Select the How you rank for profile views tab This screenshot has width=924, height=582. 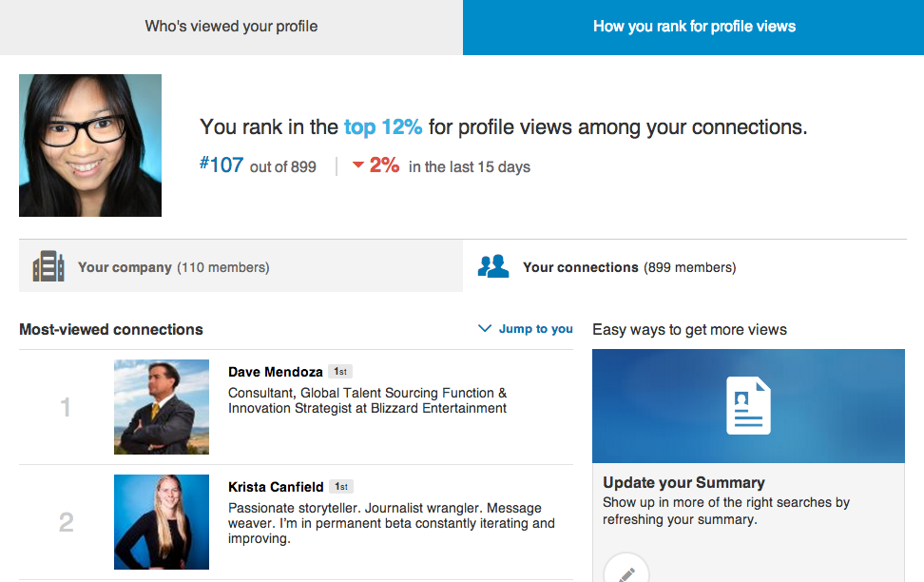[693, 27]
